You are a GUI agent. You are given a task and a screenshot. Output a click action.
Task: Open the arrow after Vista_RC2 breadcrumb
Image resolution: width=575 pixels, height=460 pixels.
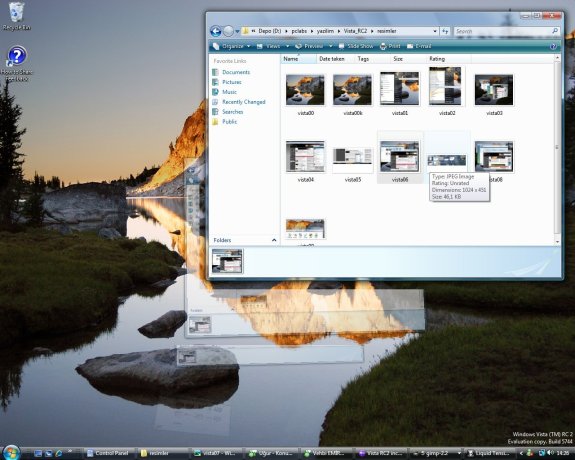pos(373,32)
